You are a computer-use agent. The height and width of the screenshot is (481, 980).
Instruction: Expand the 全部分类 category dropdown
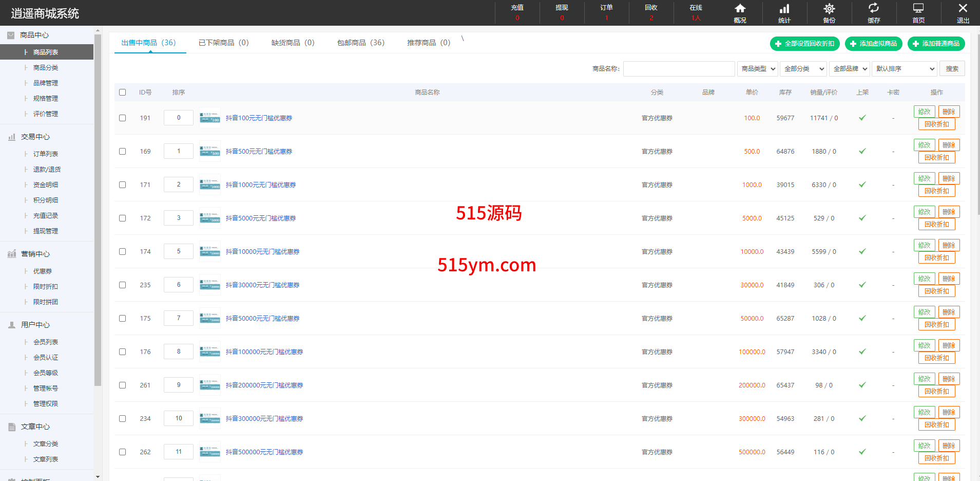point(803,69)
